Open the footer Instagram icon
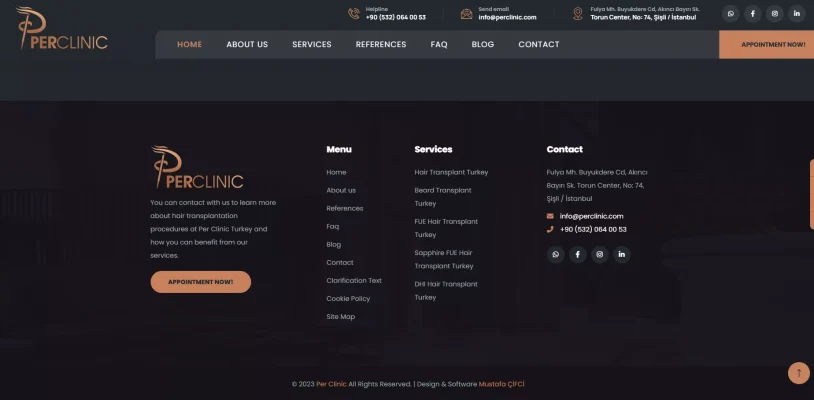This screenshot has width=814, height=400. tap(600, 254)
